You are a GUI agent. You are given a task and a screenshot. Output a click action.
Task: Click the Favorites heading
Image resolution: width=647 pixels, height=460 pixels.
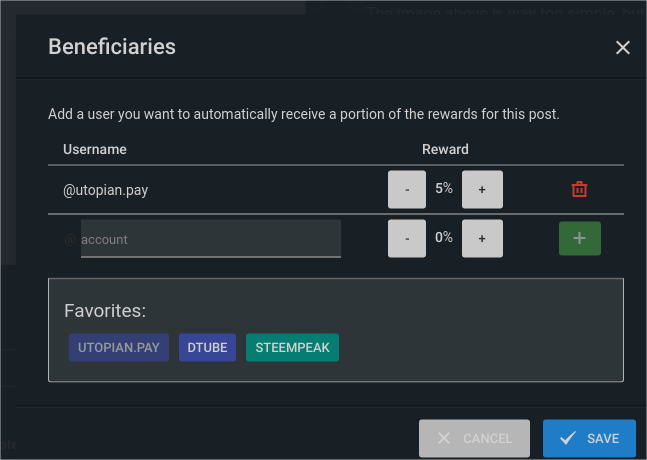[105, 311]
